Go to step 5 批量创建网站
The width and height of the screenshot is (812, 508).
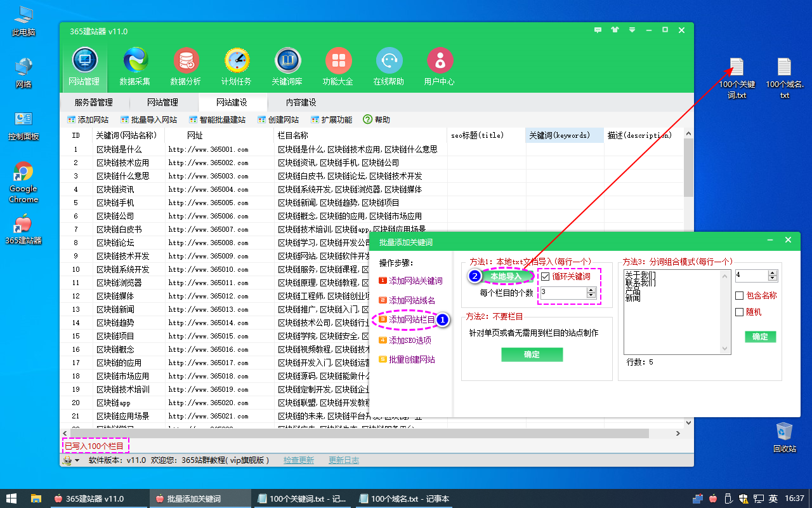tap(407, 359)
